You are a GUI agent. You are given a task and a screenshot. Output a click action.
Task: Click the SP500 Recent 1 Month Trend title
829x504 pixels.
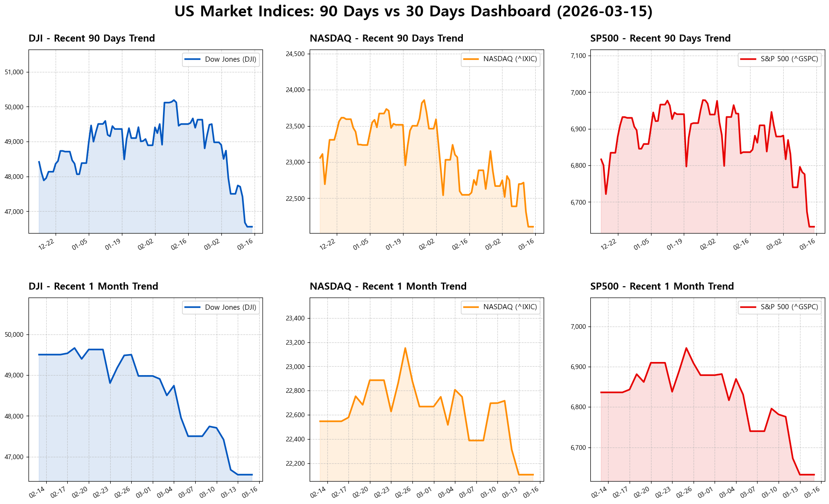662,286
